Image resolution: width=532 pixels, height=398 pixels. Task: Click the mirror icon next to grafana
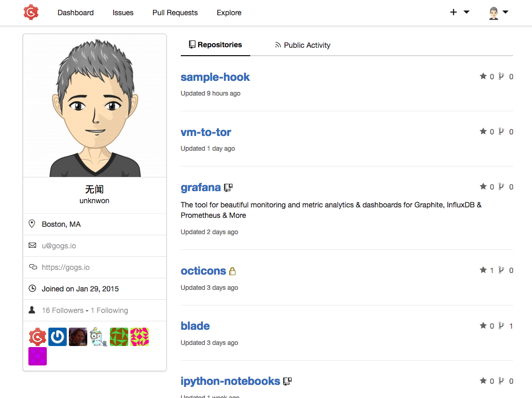pos(228,187)
